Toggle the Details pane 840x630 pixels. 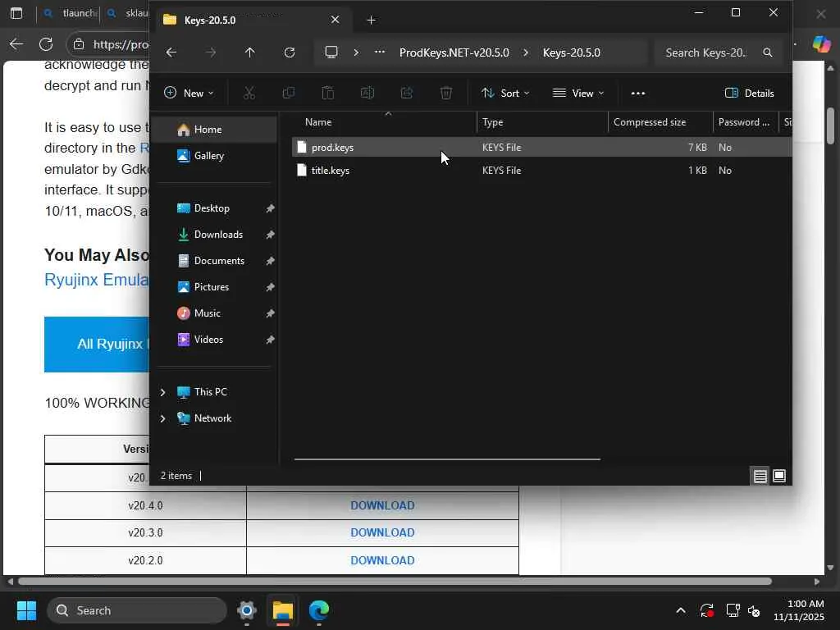(x=749, y=94)
